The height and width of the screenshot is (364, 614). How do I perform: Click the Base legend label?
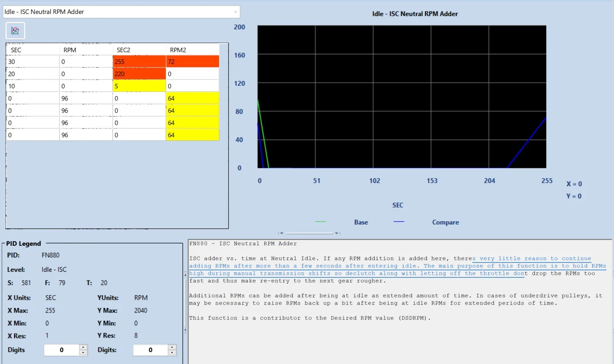(361, 222)
